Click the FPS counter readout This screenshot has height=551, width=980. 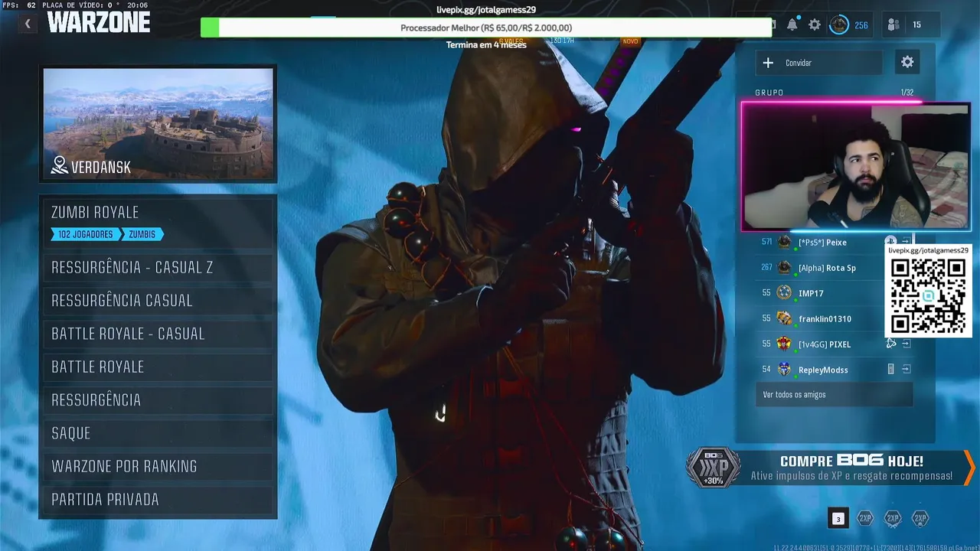(19, 5)
